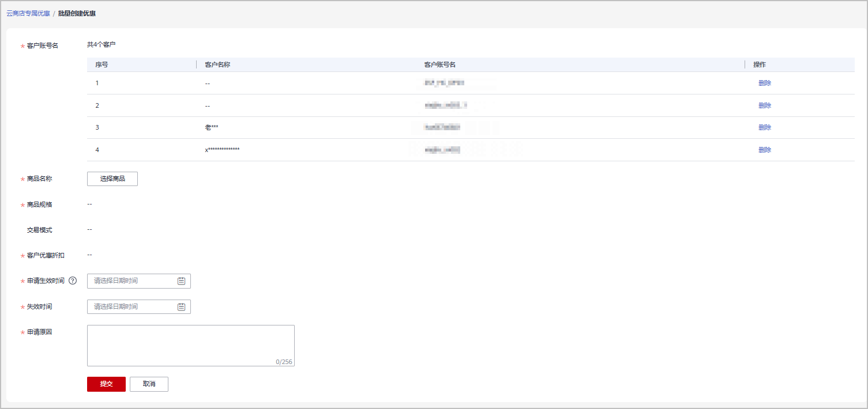Viewport: 868px width, 409px height.
Task: Go to 云商店专属优惠 breadcrumb link
Action: 28,13
